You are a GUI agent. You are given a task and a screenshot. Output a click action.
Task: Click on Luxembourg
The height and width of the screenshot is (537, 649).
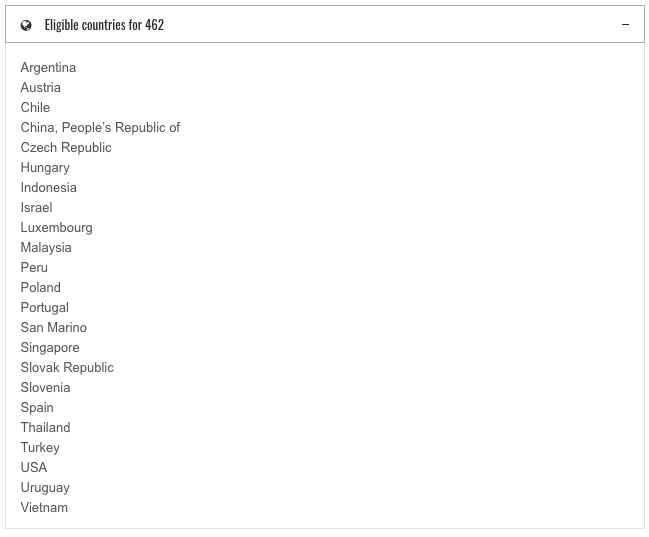[57, 228]
